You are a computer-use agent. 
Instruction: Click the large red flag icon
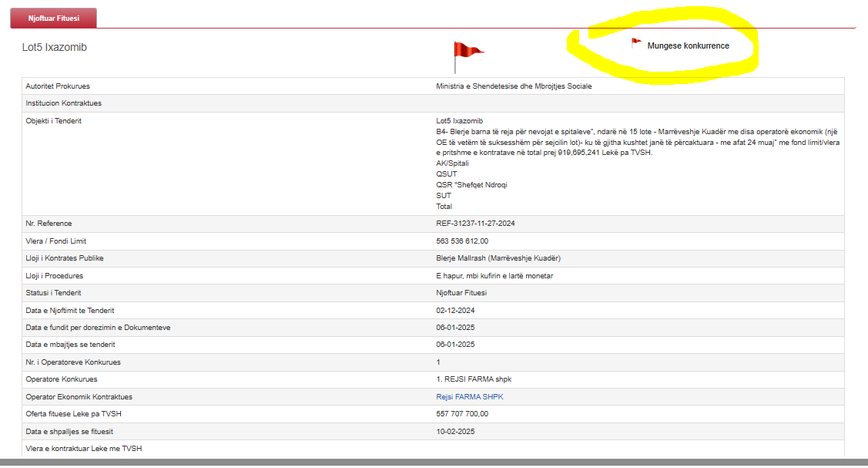[x=466, y=52]
